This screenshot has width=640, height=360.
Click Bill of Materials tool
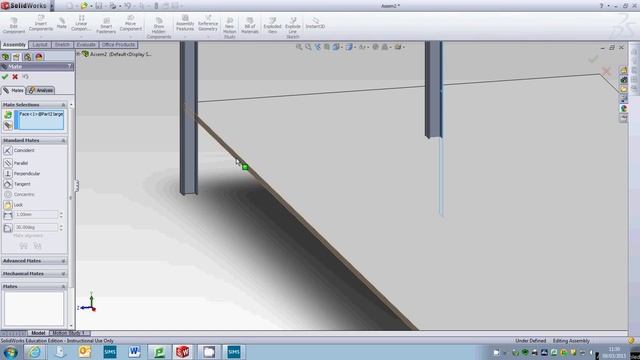[250, 25]
